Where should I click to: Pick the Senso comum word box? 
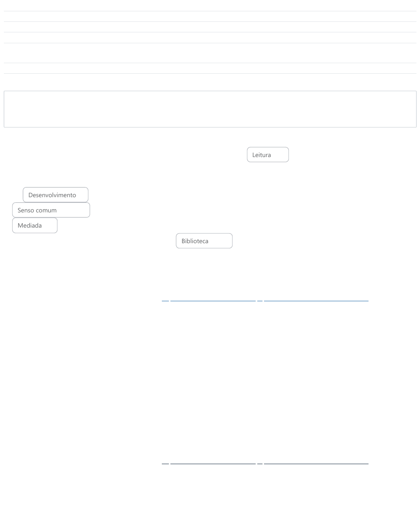tap(51, 210)
